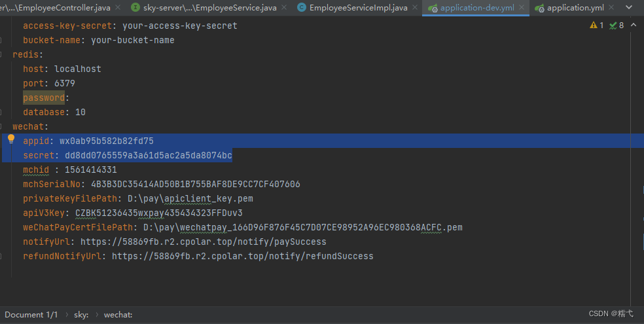Switch to the EmployeeServiceImpl.java tab
The image size is (644, 324).
click(x=358, y=7)
